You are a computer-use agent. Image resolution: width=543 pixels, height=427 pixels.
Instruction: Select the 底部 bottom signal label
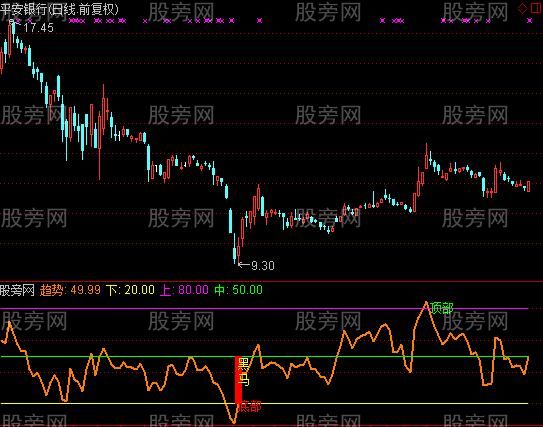250,406
